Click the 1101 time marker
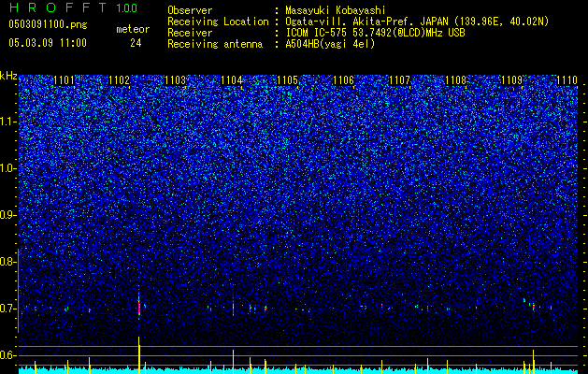 click(65, 79)
